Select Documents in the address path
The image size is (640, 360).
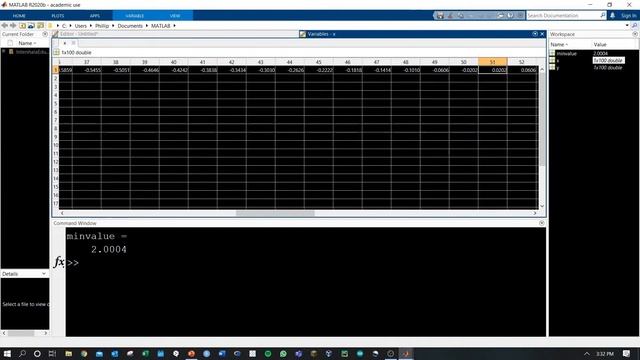130,26
